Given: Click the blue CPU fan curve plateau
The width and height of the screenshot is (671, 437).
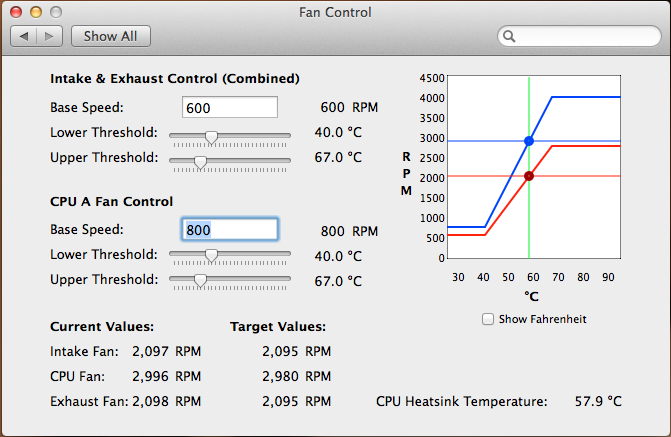Looking at the screenshot, I should pyautogui.click(x=586, y=97).
